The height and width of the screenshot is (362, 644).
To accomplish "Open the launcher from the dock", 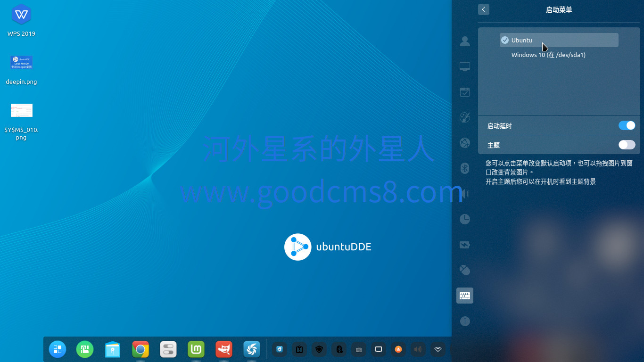I will tap(58, 349).
